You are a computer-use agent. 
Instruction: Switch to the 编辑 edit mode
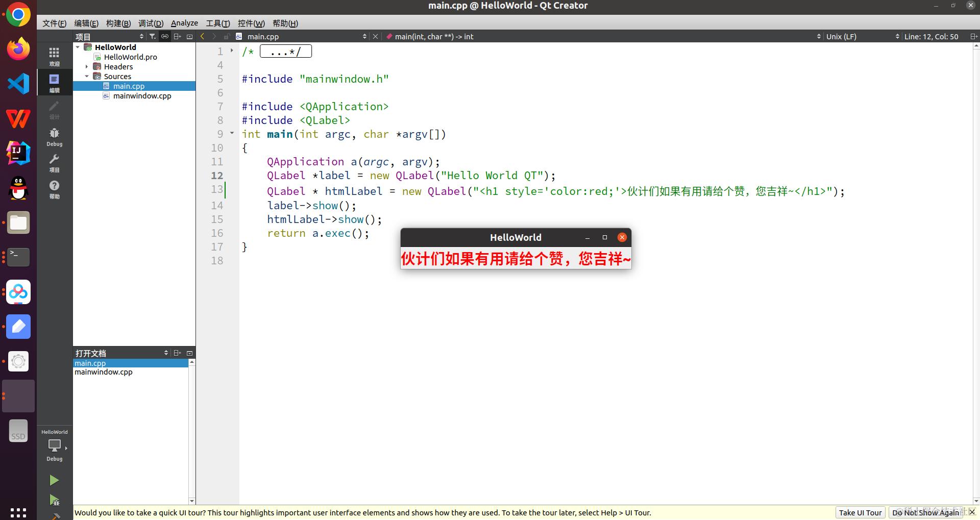click(54, 83)
